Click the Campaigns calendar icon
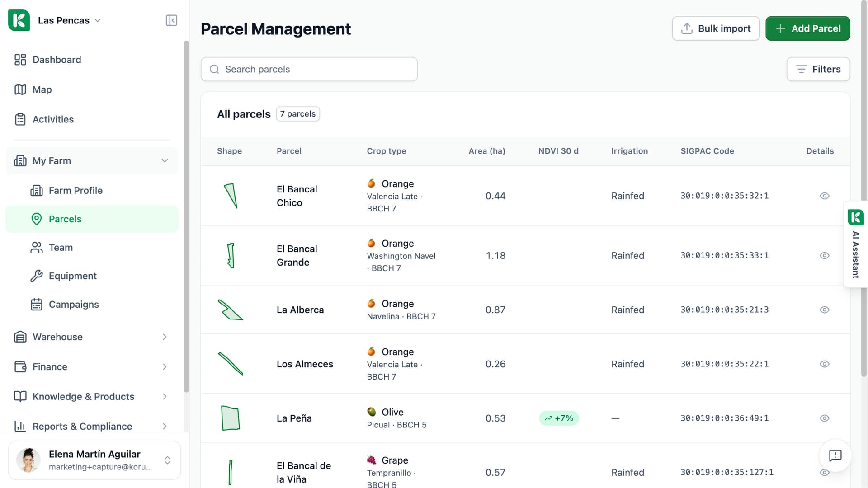The height and width of the screenshot is (488, 868). [x=37, y=305]
